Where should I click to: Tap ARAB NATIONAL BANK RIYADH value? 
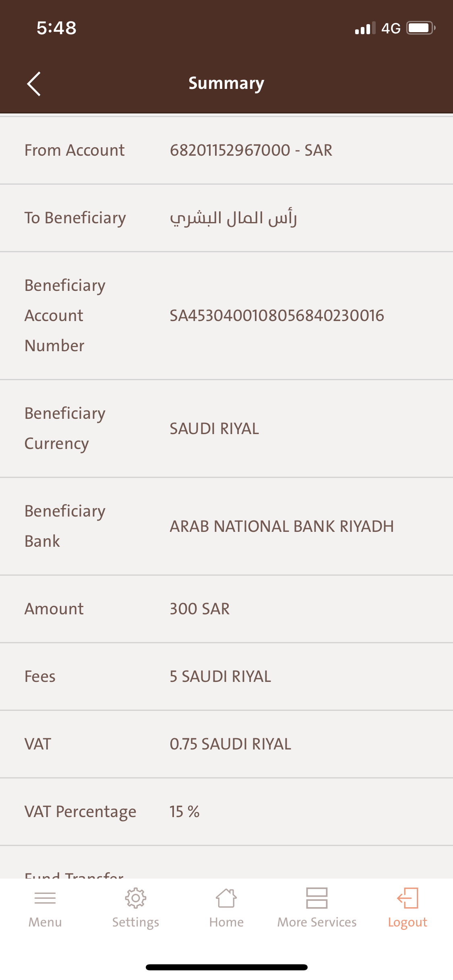(281, 527)
